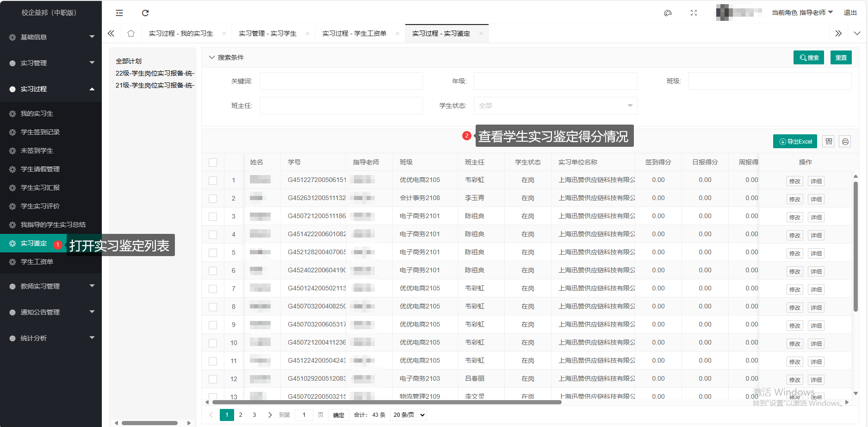This screenshot has width=868, height=427.
Task: Click the refresh icon in top bar
Action: pos(145,13)
